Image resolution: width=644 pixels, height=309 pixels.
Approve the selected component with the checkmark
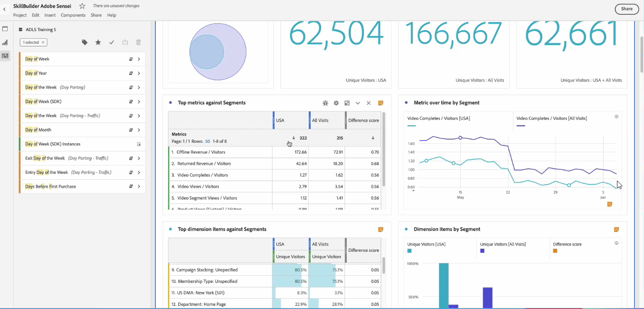click(112, 42)
